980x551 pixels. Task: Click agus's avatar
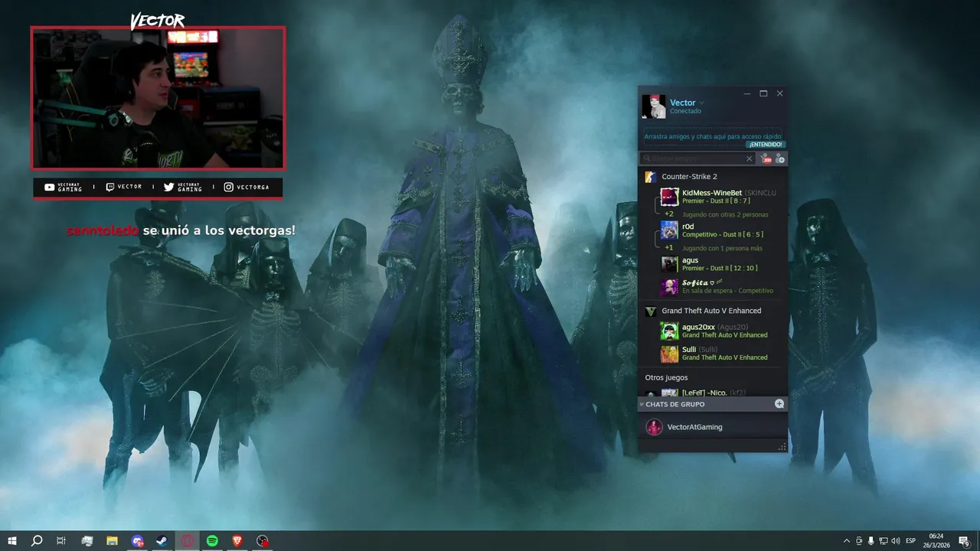670,264
